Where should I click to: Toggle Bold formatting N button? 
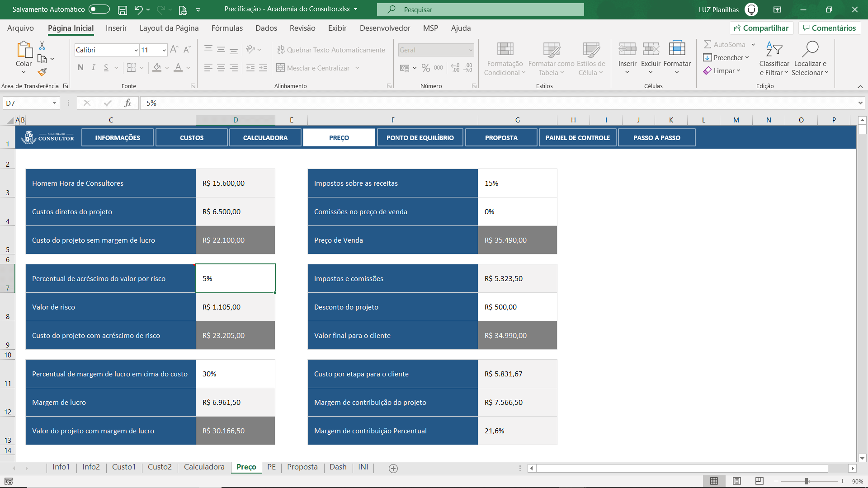(x=80, y=68)
